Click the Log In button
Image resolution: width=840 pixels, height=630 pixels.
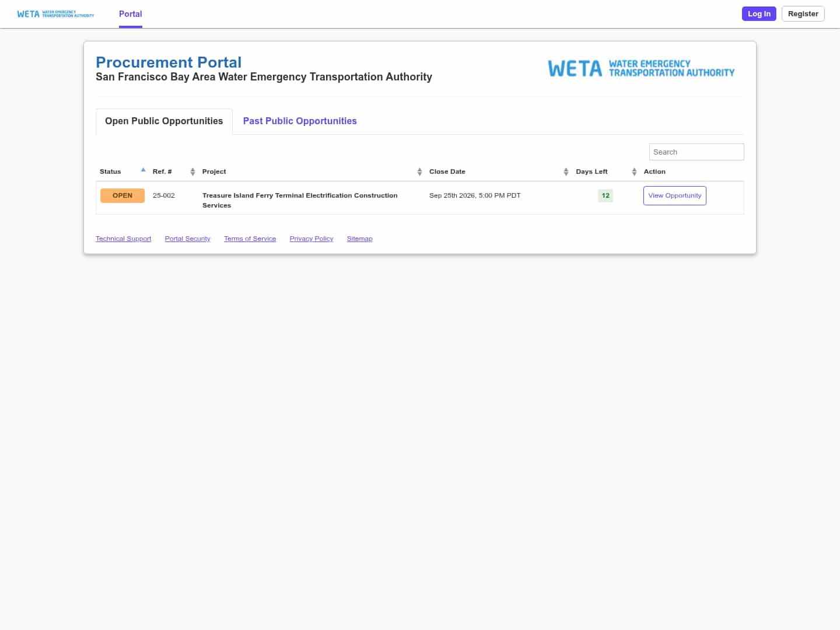click(x=759, y=14)
